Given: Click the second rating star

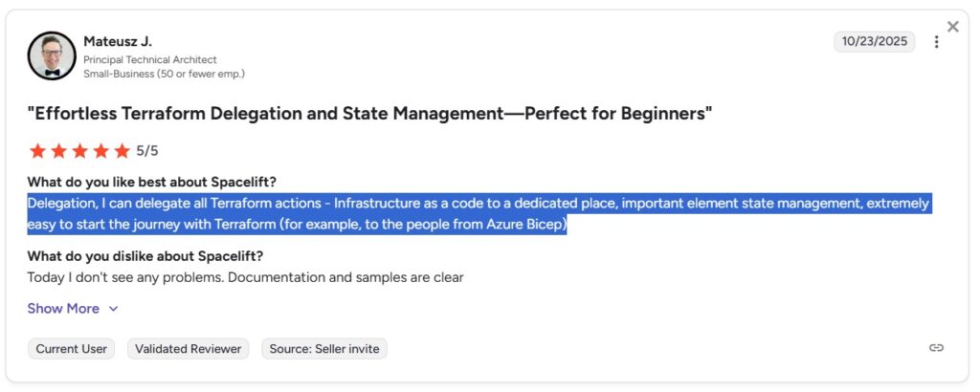Looking at the screenshot, I should pyautogui.click(x=58, y=151).
